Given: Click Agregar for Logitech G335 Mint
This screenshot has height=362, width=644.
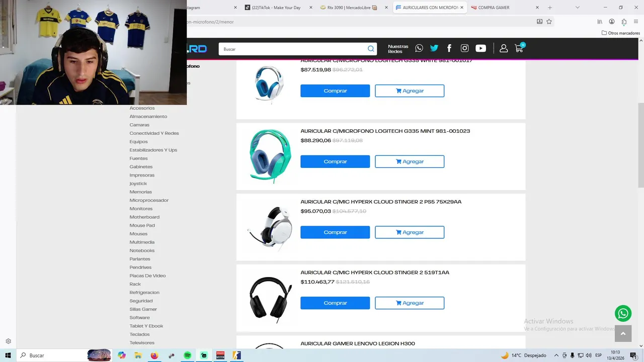Looking at the screenshot, I should (x=410, y=161).
